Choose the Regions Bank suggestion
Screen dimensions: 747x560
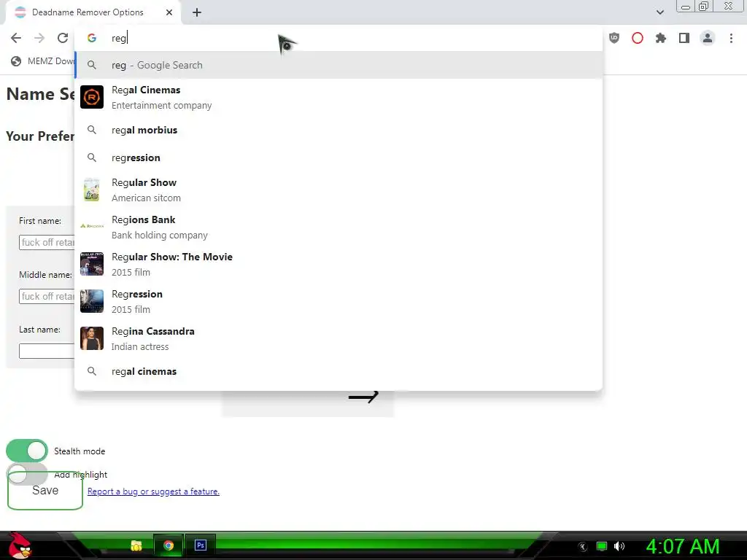click(338, 227)
